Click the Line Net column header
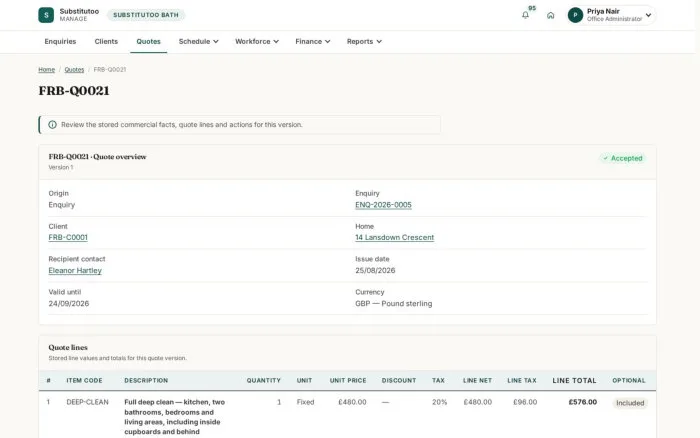700x438 pixels. point(477,380)
